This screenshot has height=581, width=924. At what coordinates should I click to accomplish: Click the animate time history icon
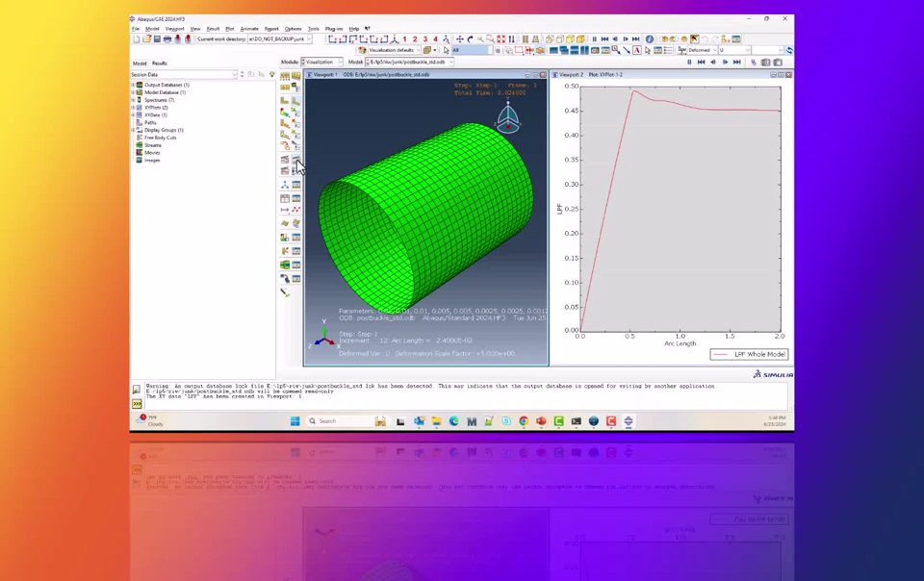click(295, 159)
